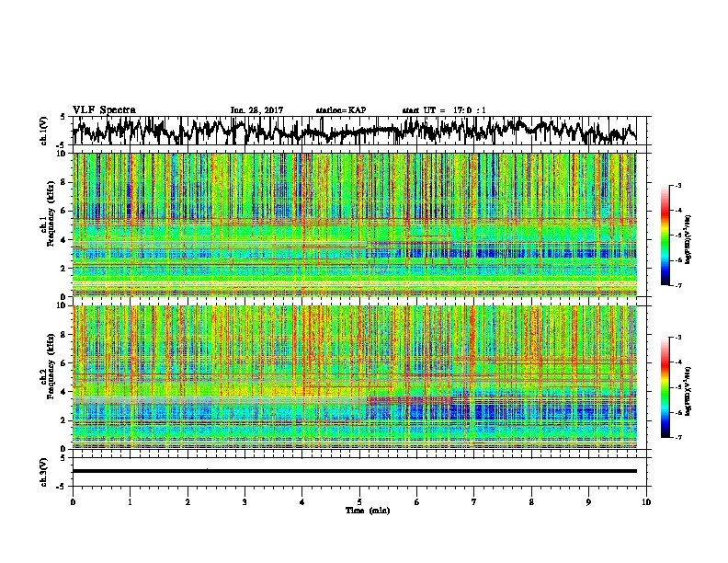This screenshot has height=563, width=728.
Task: Click the ch.1 color bar unit label
Action: point(688,240)
